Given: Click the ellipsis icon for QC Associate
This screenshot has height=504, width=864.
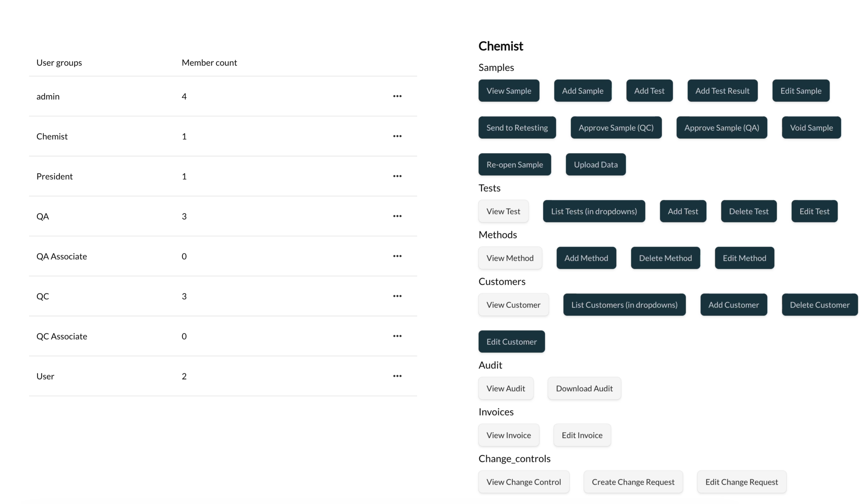Looking at the screenshot, I should click(x=397, y=336).
